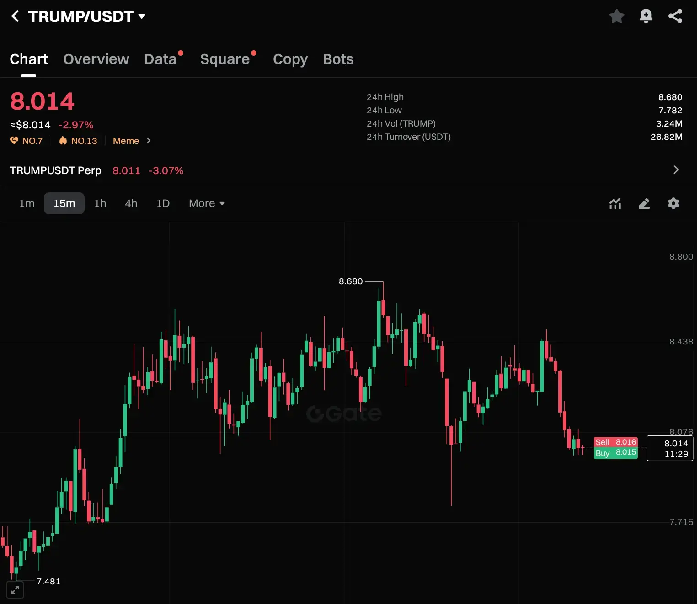
Task: Expand the Meme category chevron
Action: [148, 141]
